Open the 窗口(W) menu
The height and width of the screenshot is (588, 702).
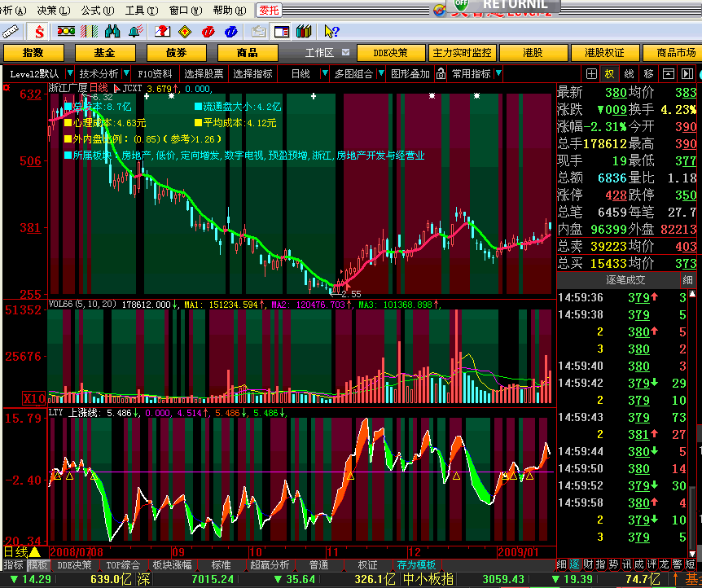[186, 10]
